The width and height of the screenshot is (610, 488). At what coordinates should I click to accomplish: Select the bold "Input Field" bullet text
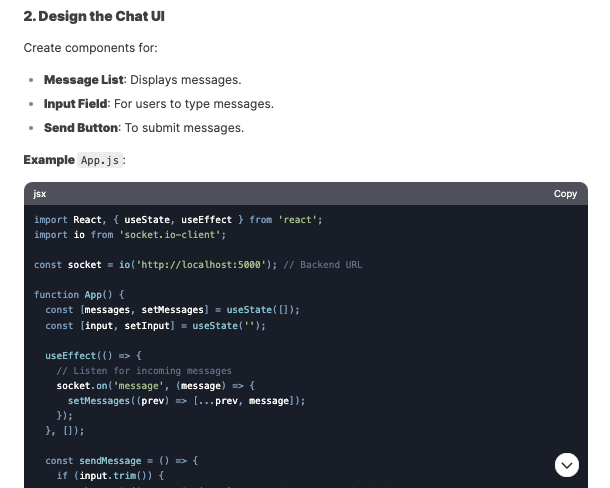coord(76,104)
